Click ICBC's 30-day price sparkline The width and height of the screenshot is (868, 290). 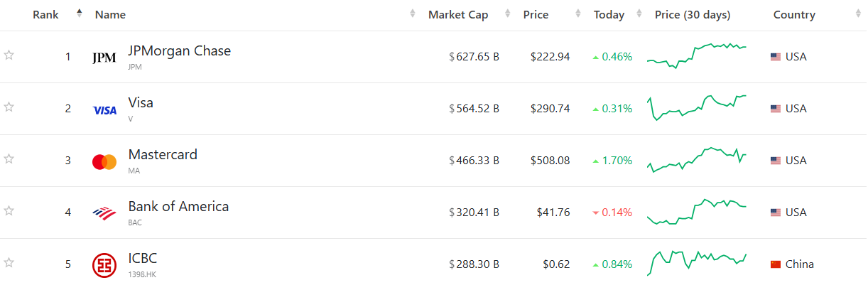pos(696,262)
